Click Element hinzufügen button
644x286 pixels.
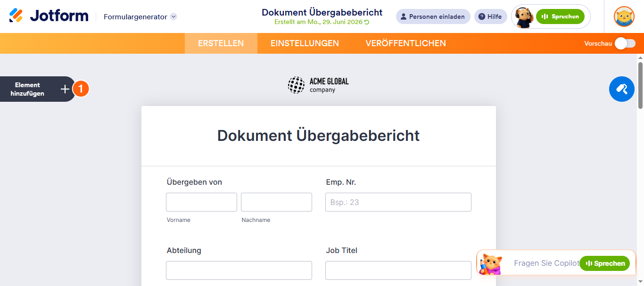[38, 89]
